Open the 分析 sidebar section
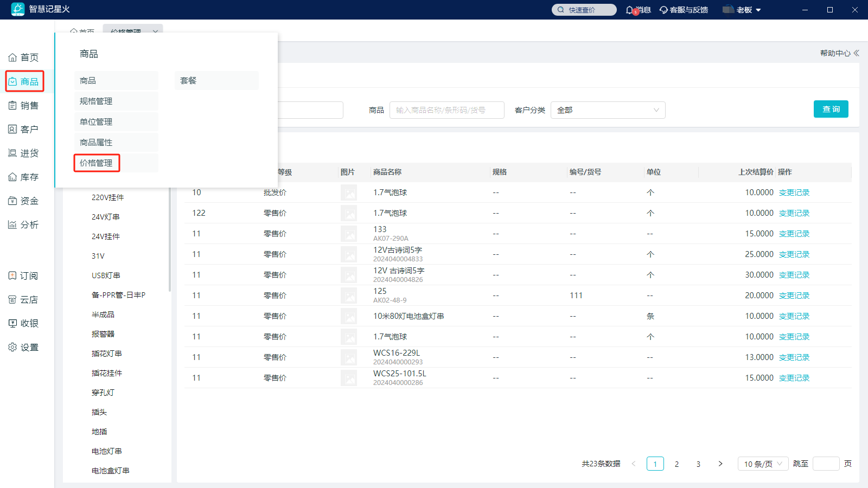Viewport: 868px width, 488px height. coord(23,224)
